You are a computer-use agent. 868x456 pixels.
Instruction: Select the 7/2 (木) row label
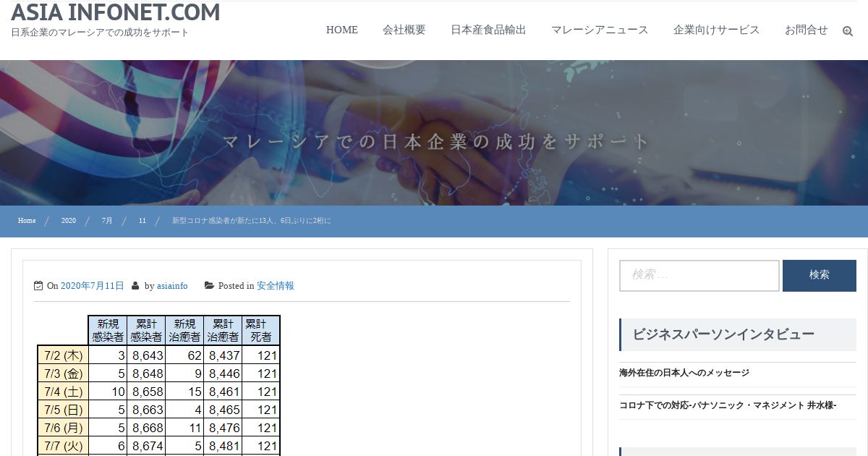click(x=63, y=355)
